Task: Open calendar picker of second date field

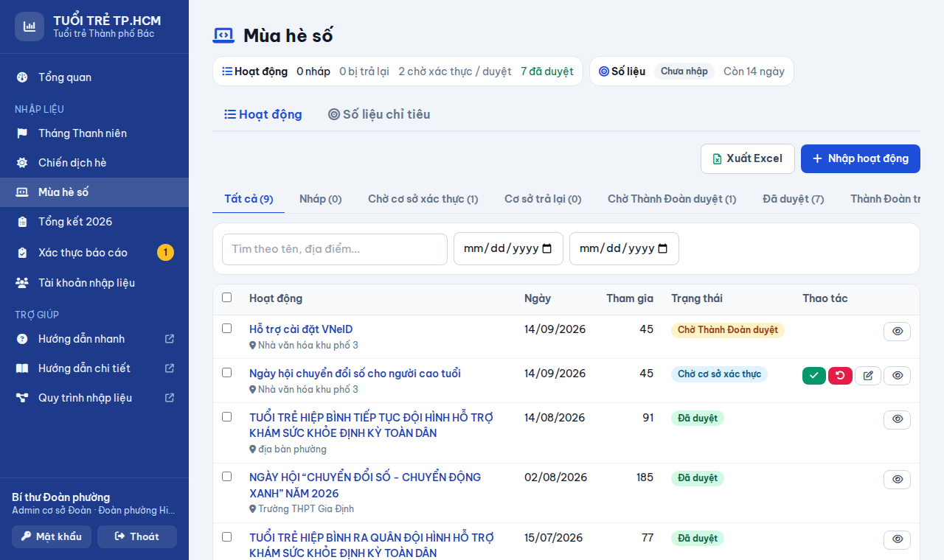Action: click(662, 249)
